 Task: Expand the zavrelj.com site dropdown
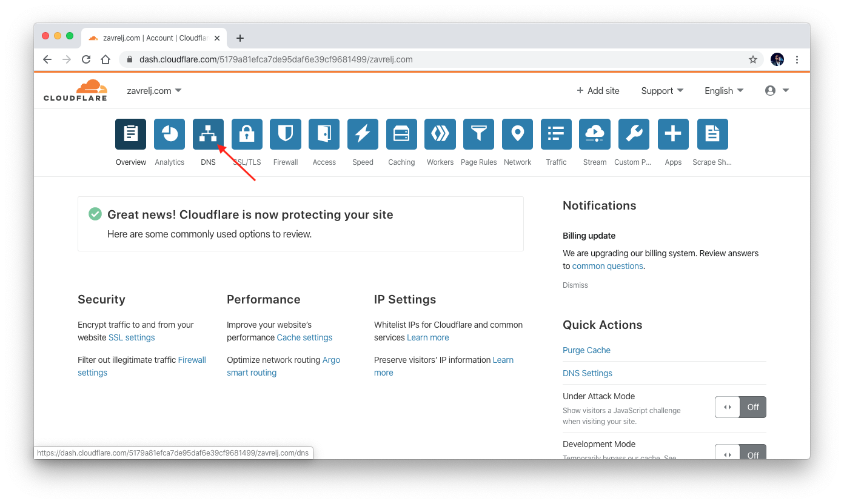154,90
